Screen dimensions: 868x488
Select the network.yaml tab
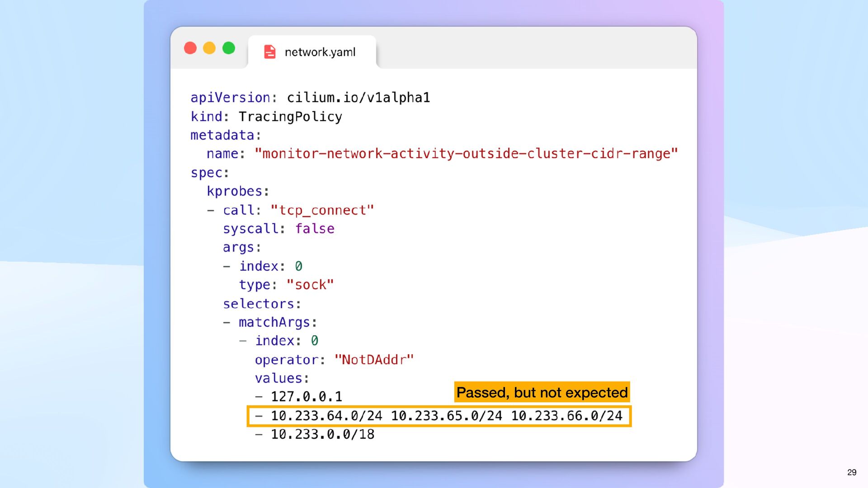point(320,52)
